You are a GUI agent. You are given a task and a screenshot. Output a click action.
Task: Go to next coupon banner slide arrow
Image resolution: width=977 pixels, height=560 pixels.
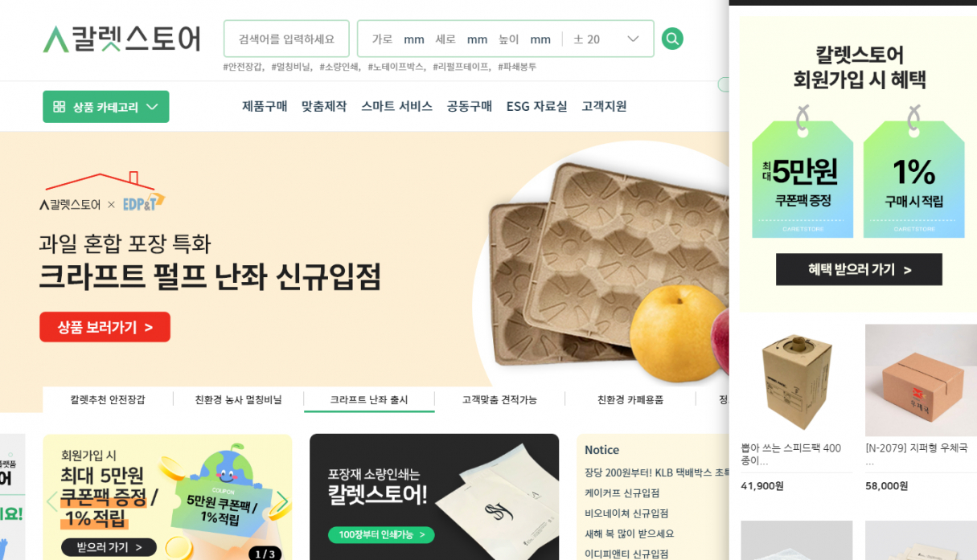[282, 502]
